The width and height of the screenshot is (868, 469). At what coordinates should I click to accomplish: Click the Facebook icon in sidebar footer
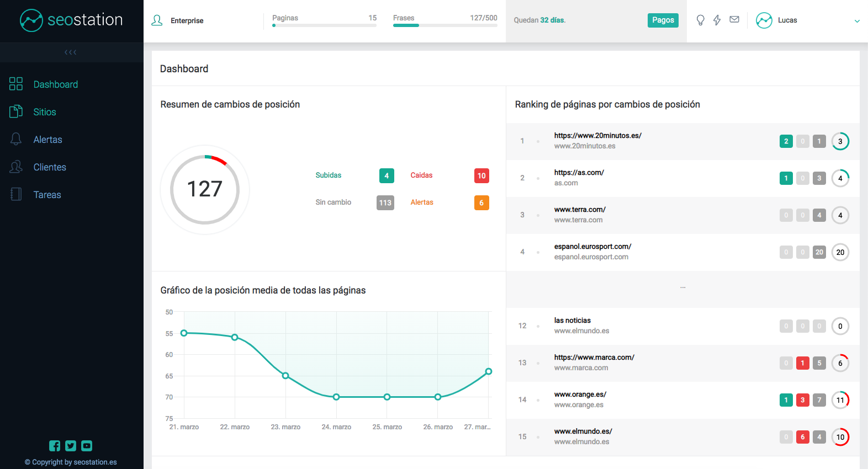(x=55, y=446)
